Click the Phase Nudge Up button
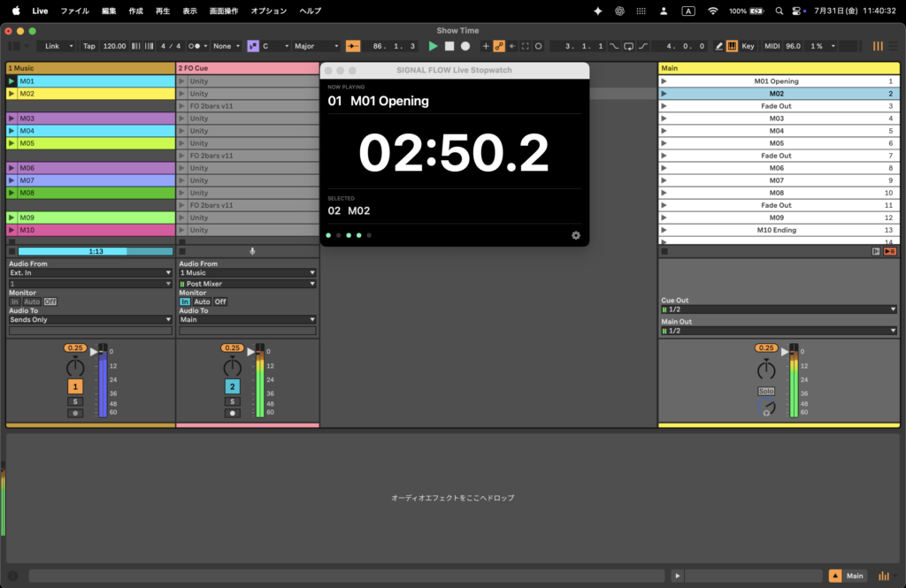The width and height of the screenshot is (906, 588). [149, 46]
